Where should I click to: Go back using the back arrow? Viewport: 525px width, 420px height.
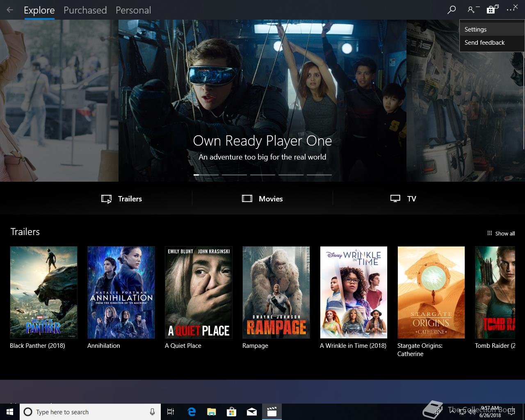(10, 10)
